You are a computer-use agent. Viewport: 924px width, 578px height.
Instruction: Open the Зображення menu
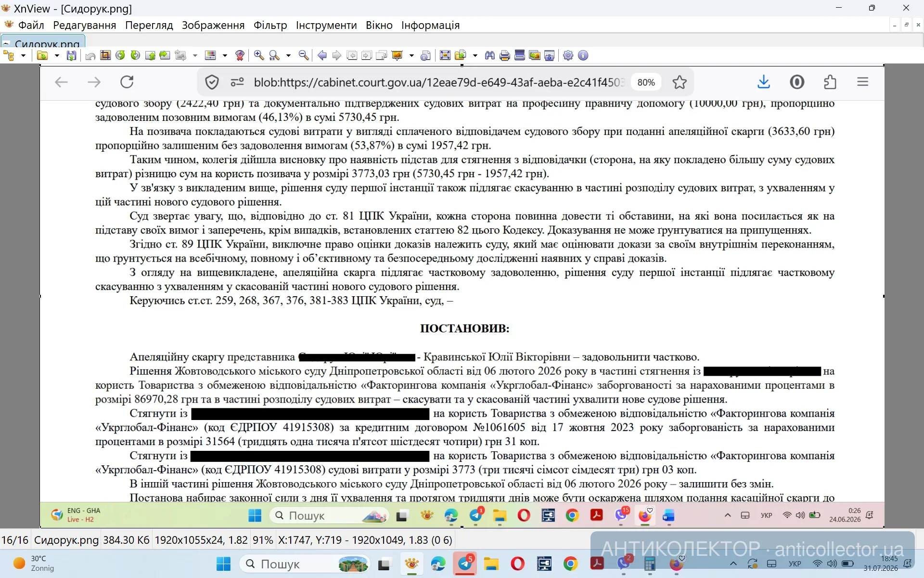point(213,25)
